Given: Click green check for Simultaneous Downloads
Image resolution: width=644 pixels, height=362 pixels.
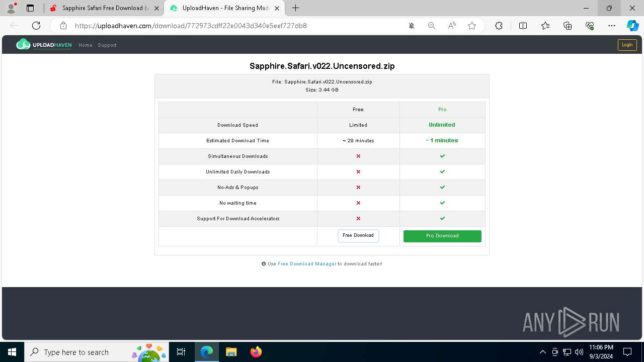Looking at the screenshot, I should pos(442,156).
